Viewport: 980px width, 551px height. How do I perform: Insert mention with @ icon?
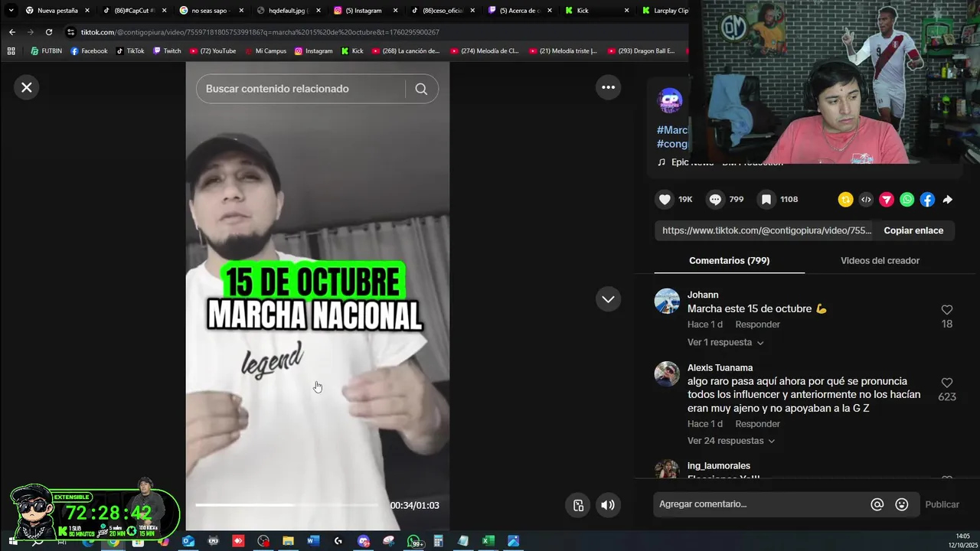(877, 504)
